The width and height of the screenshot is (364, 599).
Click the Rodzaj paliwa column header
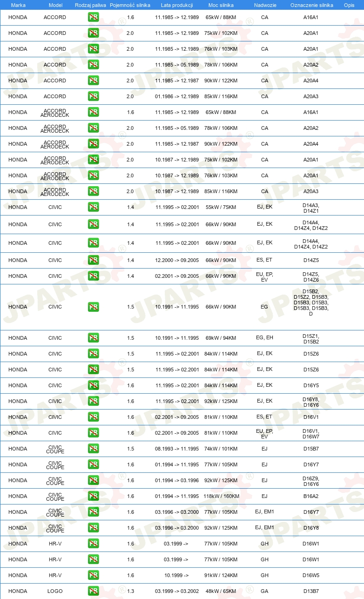tap(90, 5)
